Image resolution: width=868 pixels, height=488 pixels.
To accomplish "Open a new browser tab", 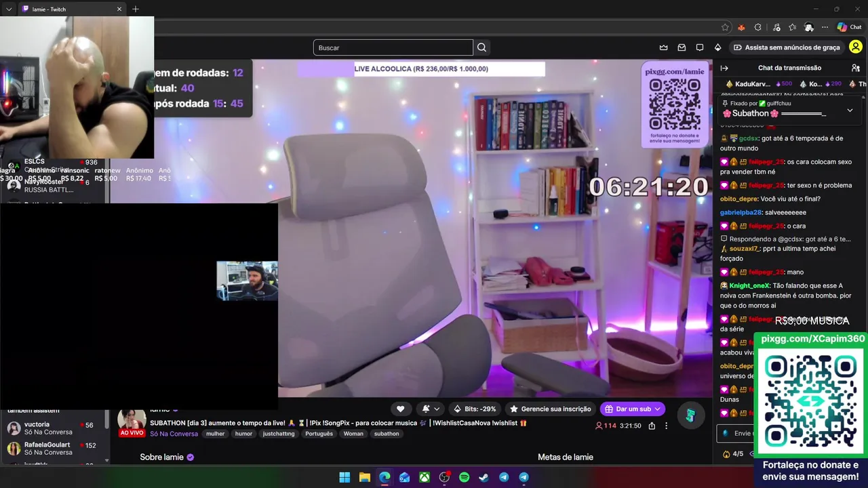I will click(x=136, y=9).
